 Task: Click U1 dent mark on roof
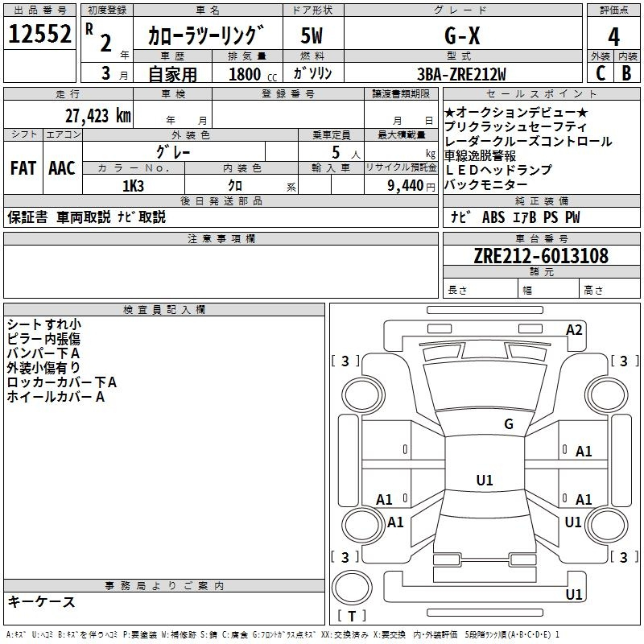[485, 480]
